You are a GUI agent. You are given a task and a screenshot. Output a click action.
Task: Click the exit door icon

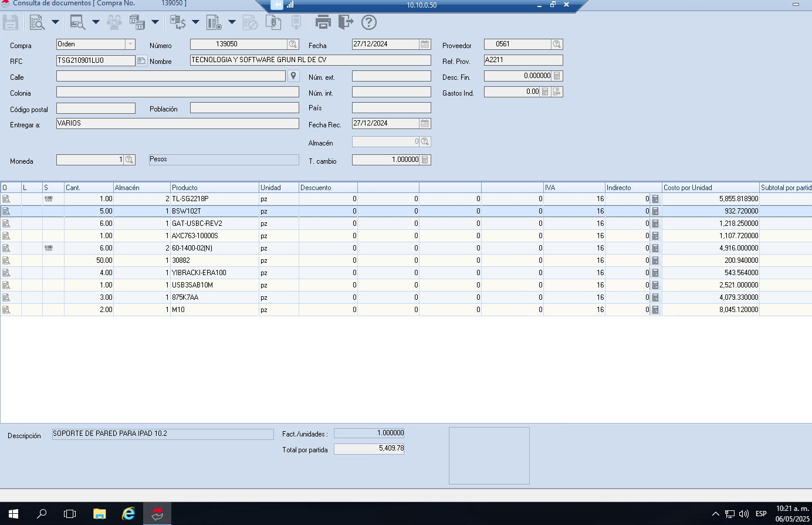pyautogui.click(x=346, y=22)
